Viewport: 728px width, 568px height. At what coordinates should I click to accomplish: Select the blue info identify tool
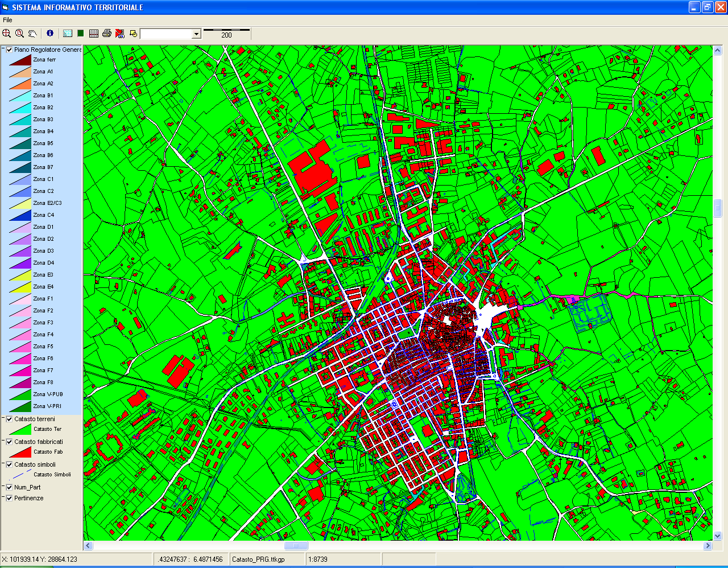click(50, 34)
